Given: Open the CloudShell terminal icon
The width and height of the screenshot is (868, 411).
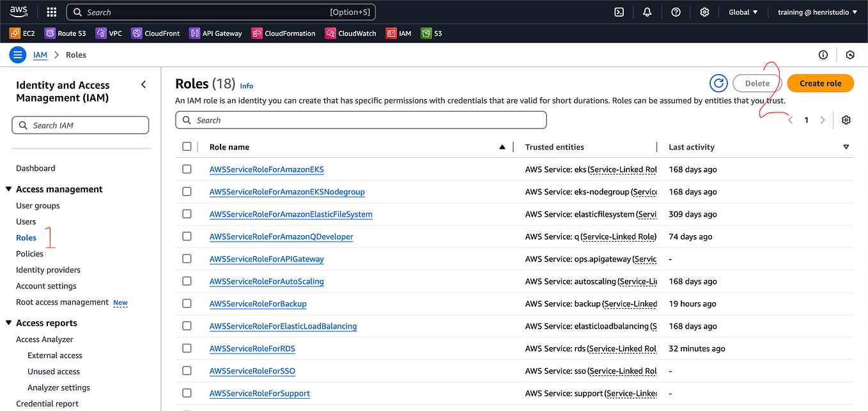Looking at the screenshot, I should coord(618,12).
